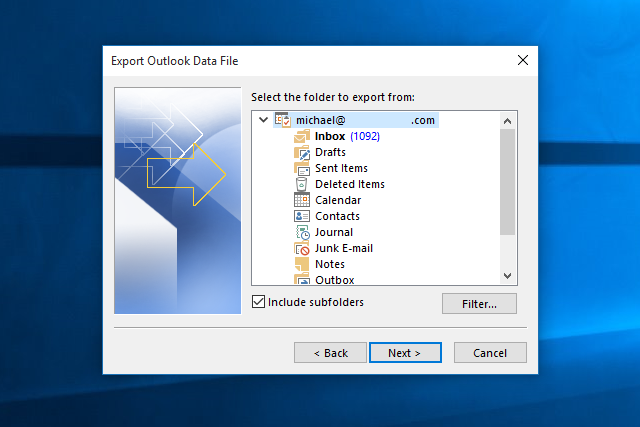Select the michael@ account root entry
The height and width of the screenshot is (427, 640).
click(356, 120)
